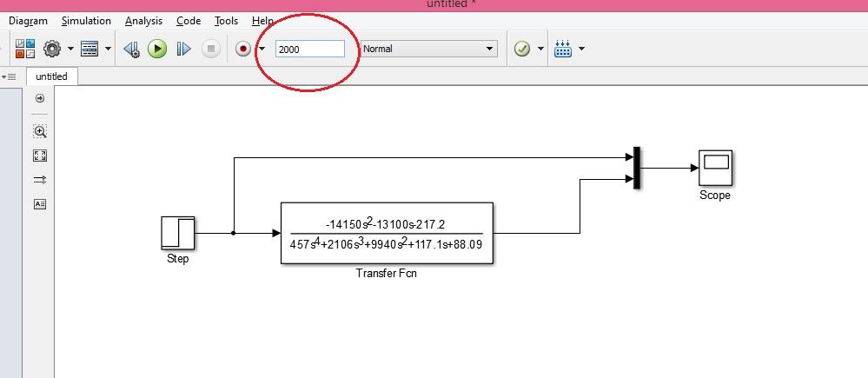Expand the checkmark icon dropdown arrow
The height and width of the screenshot is (378, 868).
[540, 49]
